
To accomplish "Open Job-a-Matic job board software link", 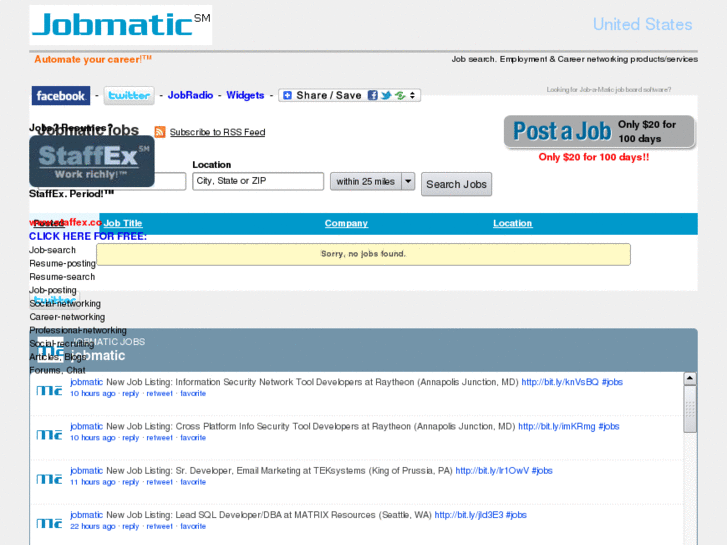I will click(x=608, y=90).
